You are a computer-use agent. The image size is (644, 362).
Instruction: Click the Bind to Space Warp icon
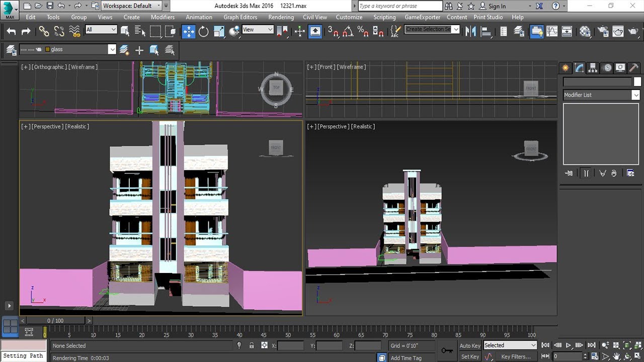(x=75, y=31)
